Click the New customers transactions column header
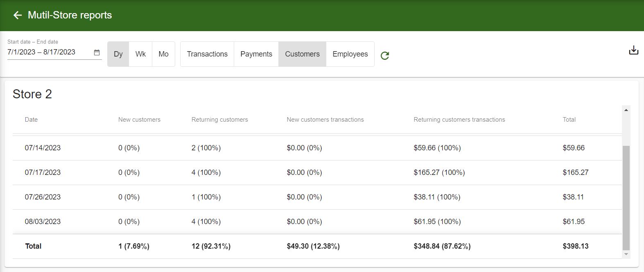This screenshot has height=272, width=644. (325, 120)
